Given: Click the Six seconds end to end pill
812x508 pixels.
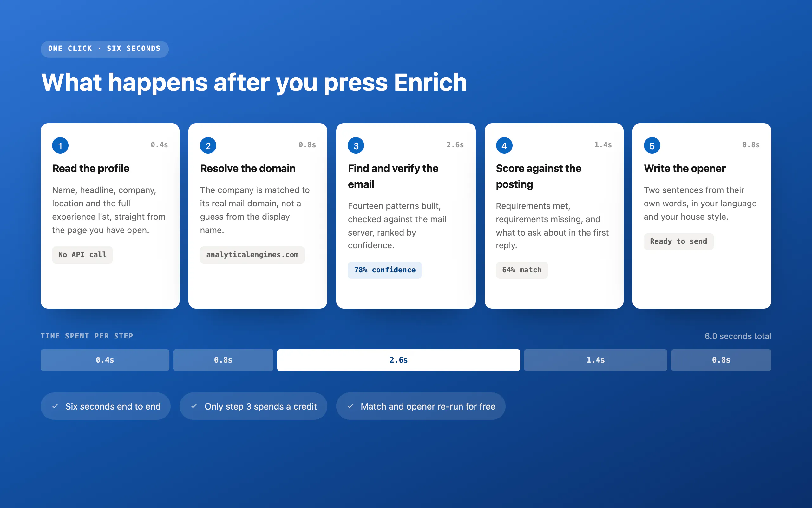Looking at the screenshot, I should pyautogui.click(x=105, y=406).
